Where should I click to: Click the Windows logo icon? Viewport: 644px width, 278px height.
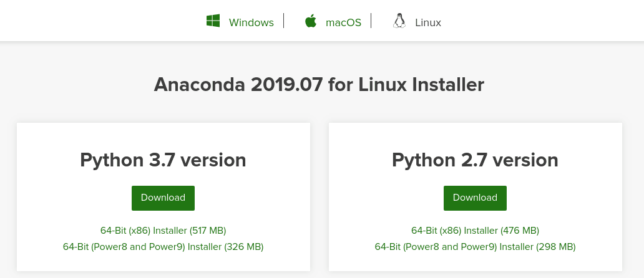(x=213, y=22)
